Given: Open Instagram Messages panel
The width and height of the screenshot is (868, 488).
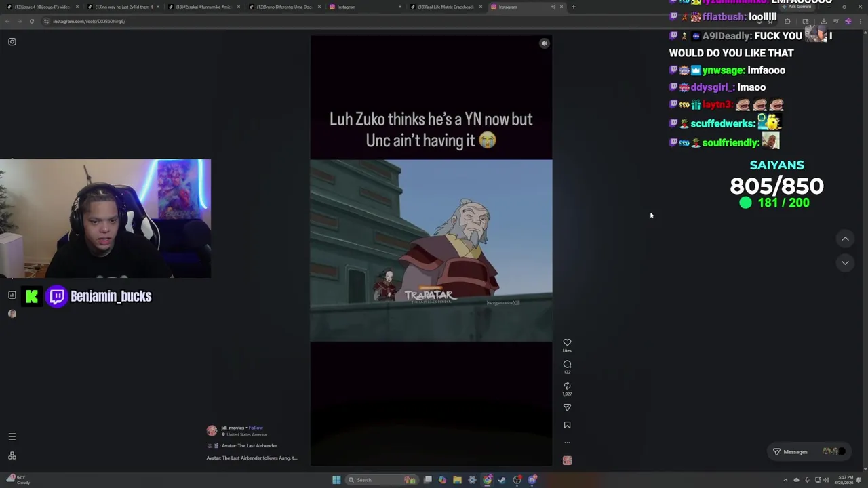Looking at the screenshot, I should click(x=811, y=451).
